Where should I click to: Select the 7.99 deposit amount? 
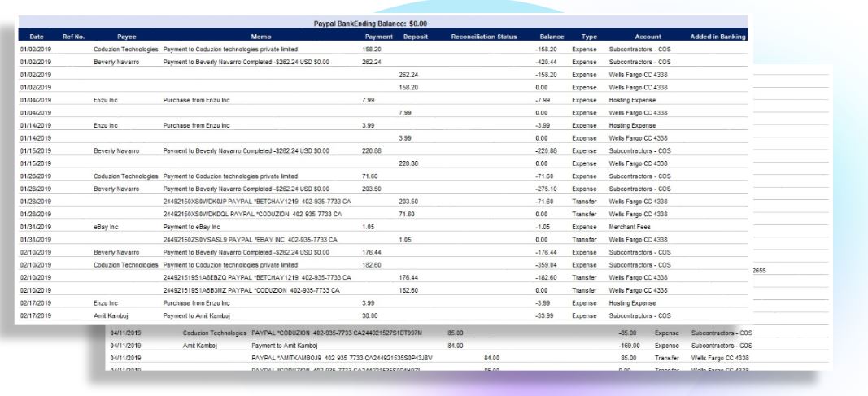click(405, 113)
